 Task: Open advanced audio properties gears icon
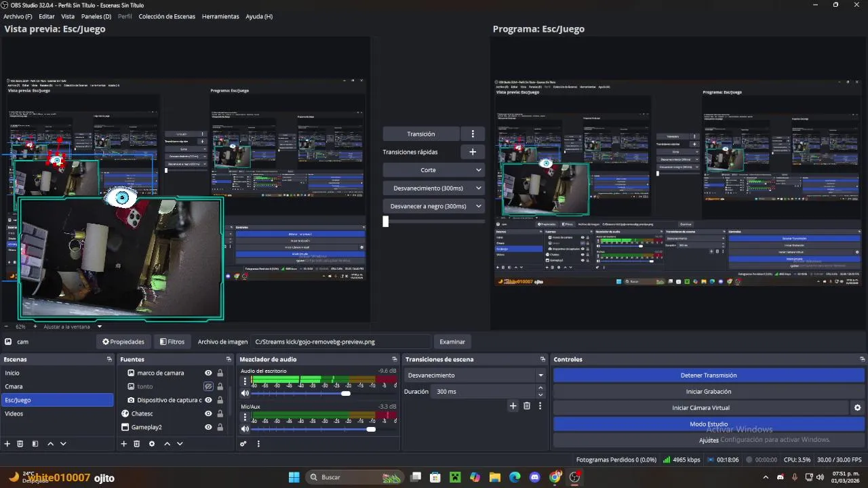(x=243, y=444)
